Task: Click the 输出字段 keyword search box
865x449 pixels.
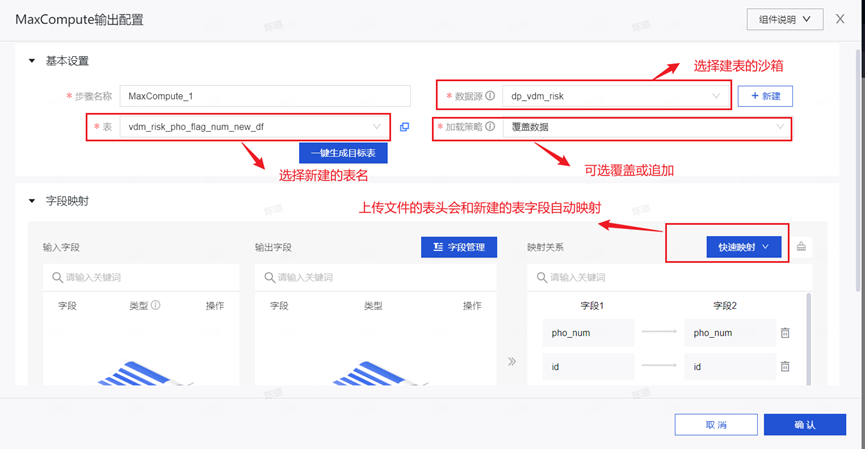Action: tap(376, 277)
